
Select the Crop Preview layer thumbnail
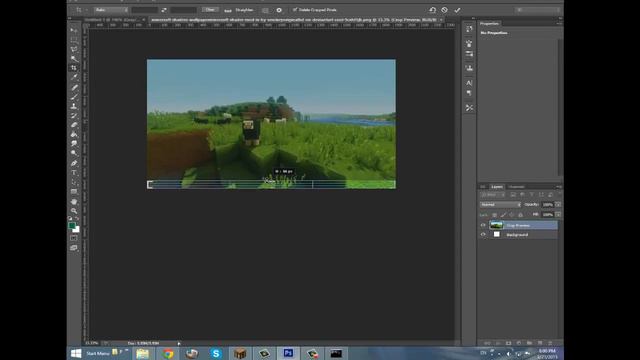coord(496,225)
